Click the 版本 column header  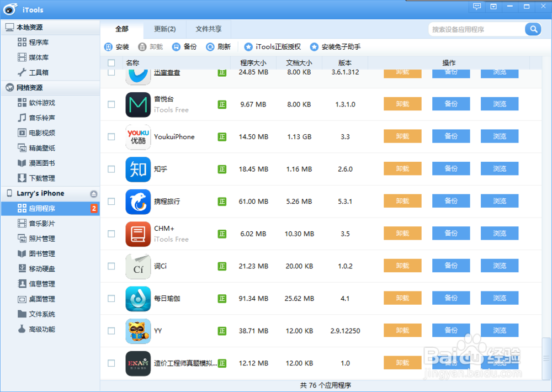(x=344, y=63)
